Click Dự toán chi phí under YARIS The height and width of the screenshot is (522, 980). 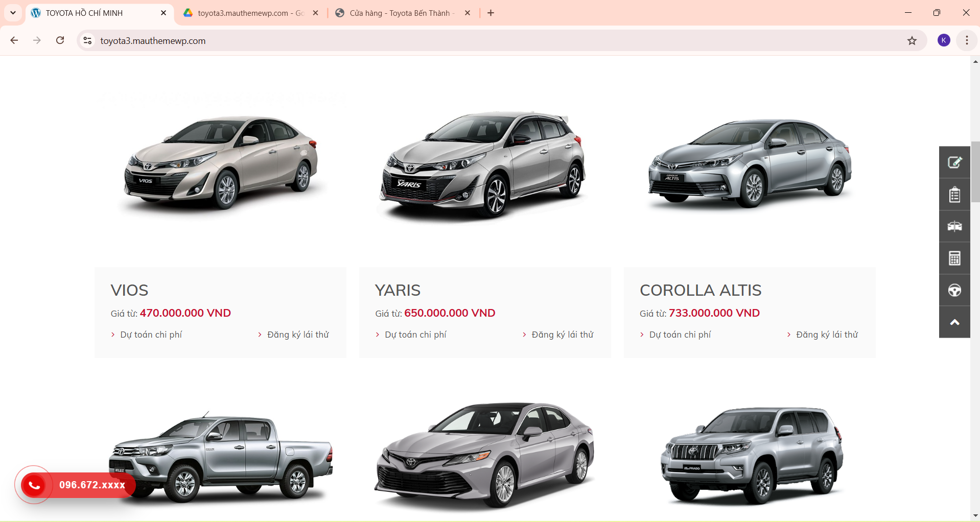(x=415, y=335)
